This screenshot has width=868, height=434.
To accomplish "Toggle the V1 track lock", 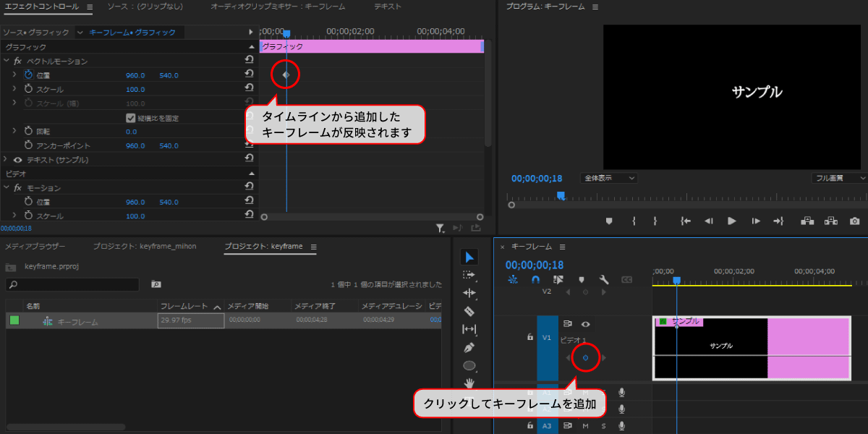I will [x=529, y=337].
